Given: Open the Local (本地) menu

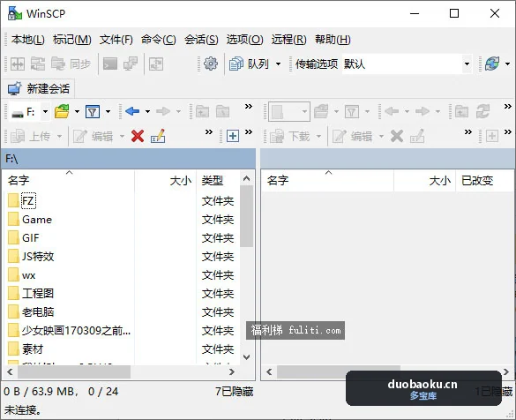Looking at the screenshot, I should (x=27, y=40).
